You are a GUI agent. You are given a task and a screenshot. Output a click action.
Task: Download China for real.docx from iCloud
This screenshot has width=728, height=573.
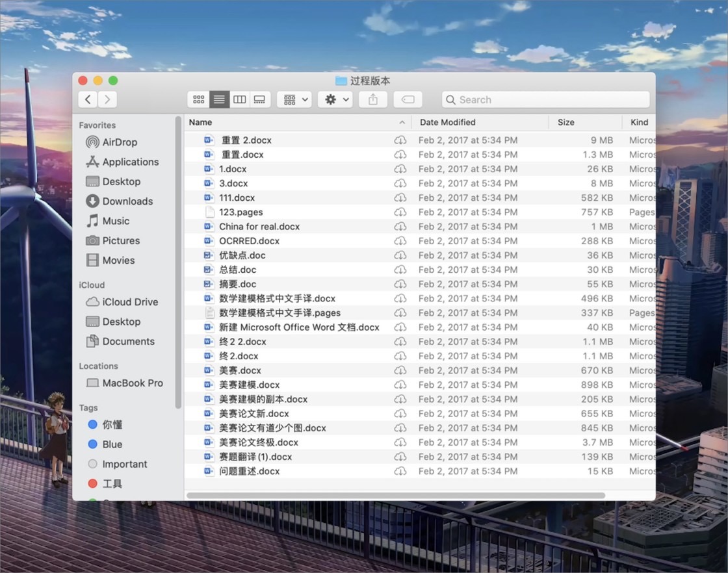pyautogui.click(x=400, y=227)
